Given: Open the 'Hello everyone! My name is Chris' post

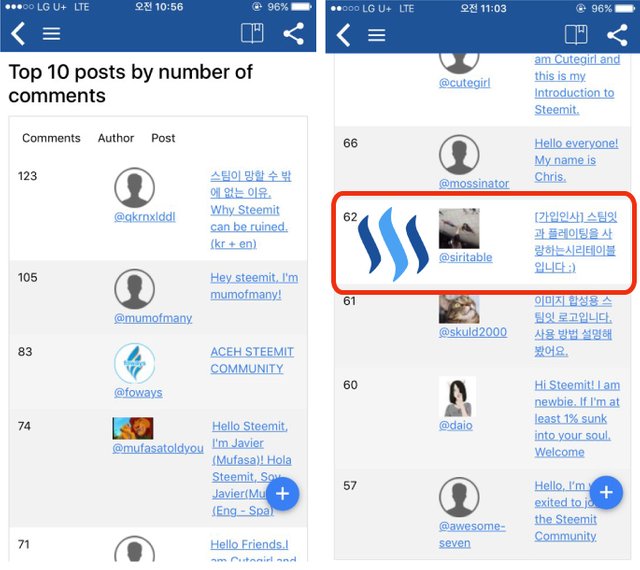Looking at the screenshot, I should [576, 160].
